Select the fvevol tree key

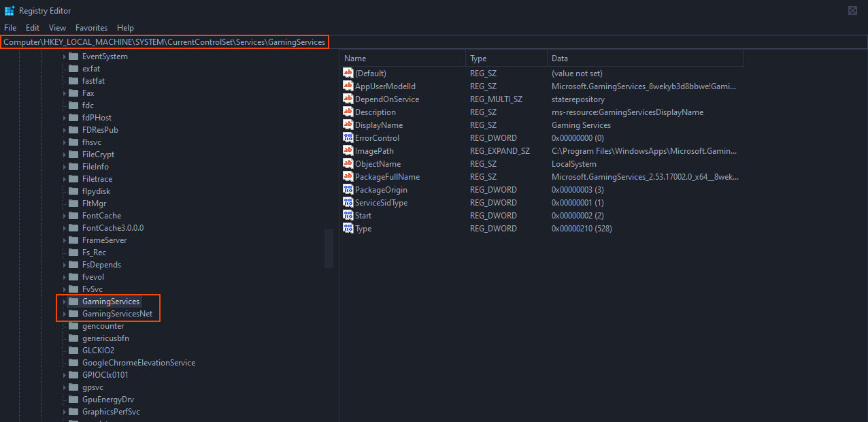click(x=93, y=277)
